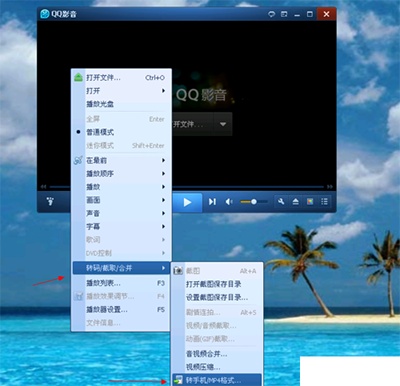Image resolution: width=400 pixels, height=386 pixels.
Task: Click the greyed 剧情连拍... Alt+S item
Action: pyautogui.click(x=217, y=312)
